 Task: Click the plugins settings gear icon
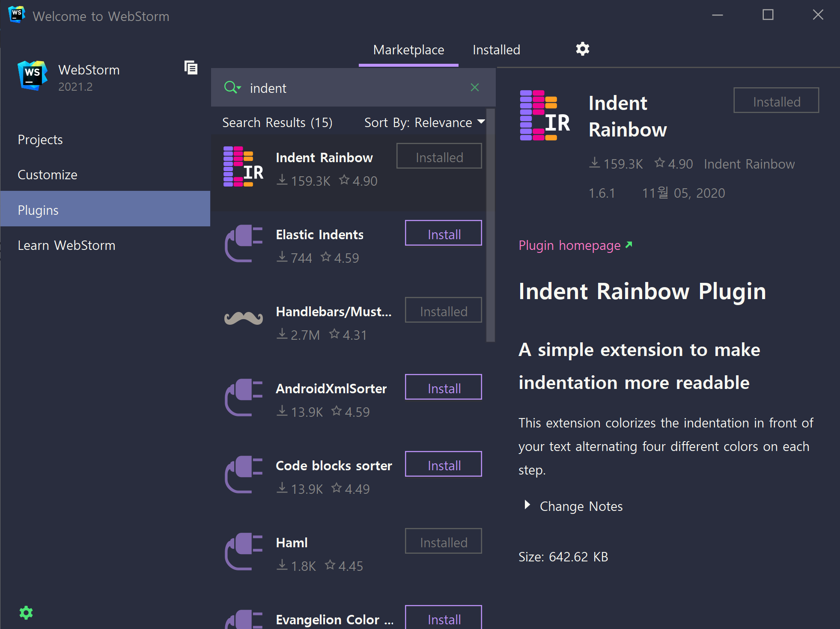tap(582, 49)
